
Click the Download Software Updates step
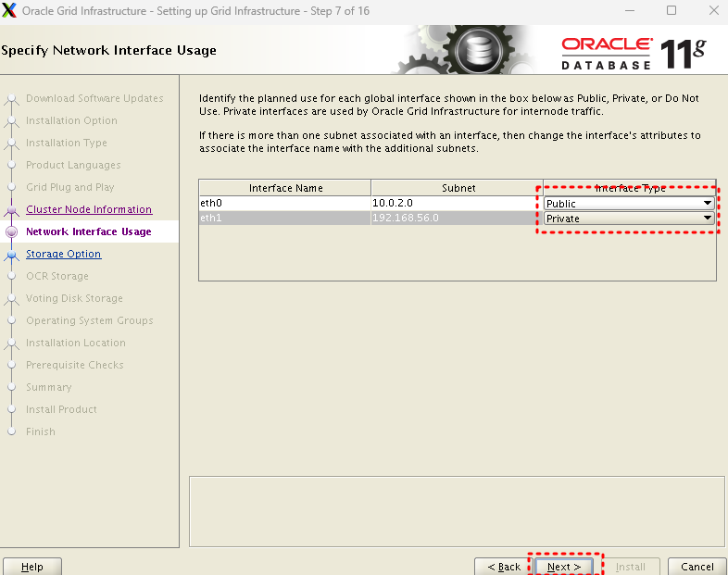(x=94, y=98)
